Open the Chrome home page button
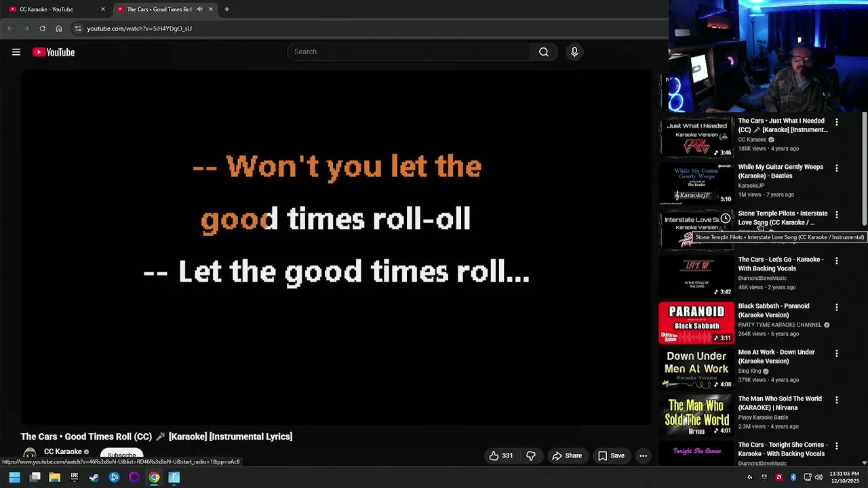 tap(58, 28)
